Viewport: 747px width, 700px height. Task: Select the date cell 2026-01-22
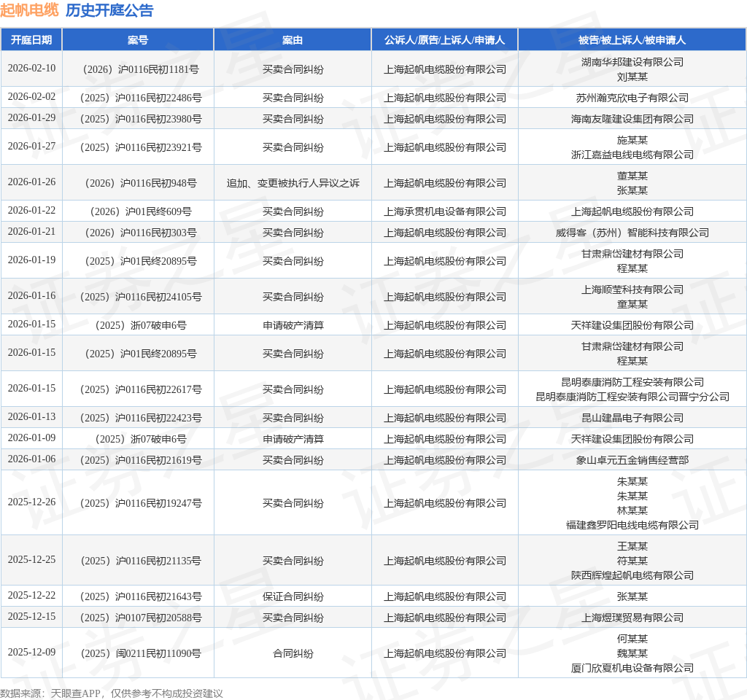coord(31,211)
